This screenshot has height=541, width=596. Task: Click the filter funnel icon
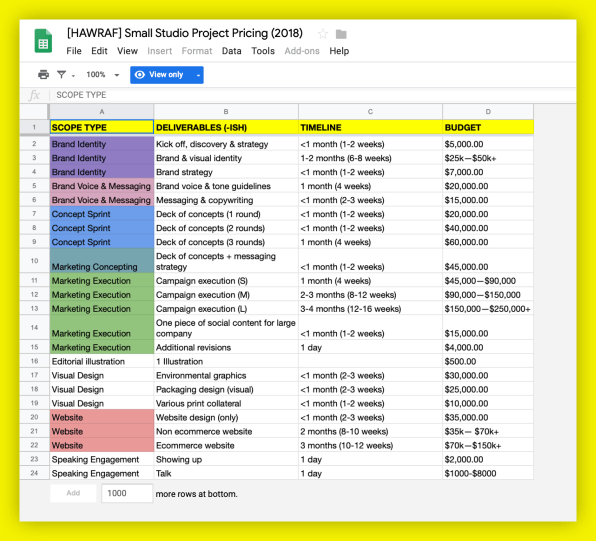click(62, 75)
